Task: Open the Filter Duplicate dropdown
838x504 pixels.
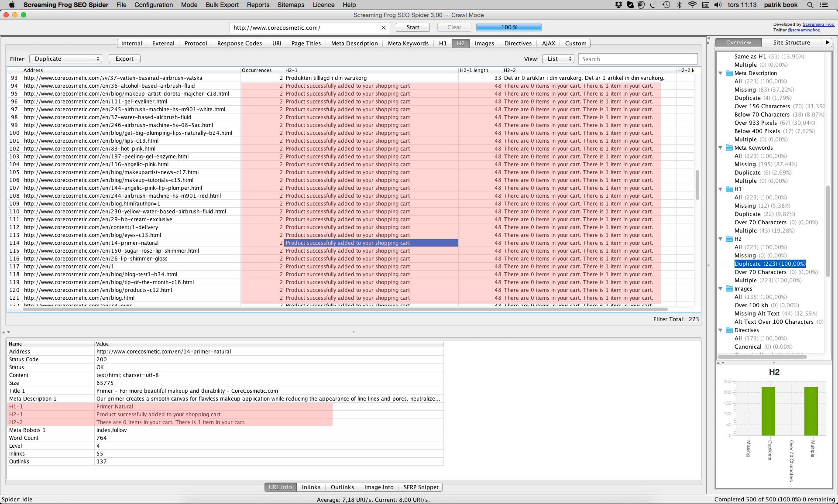Action: click(66, 58)
